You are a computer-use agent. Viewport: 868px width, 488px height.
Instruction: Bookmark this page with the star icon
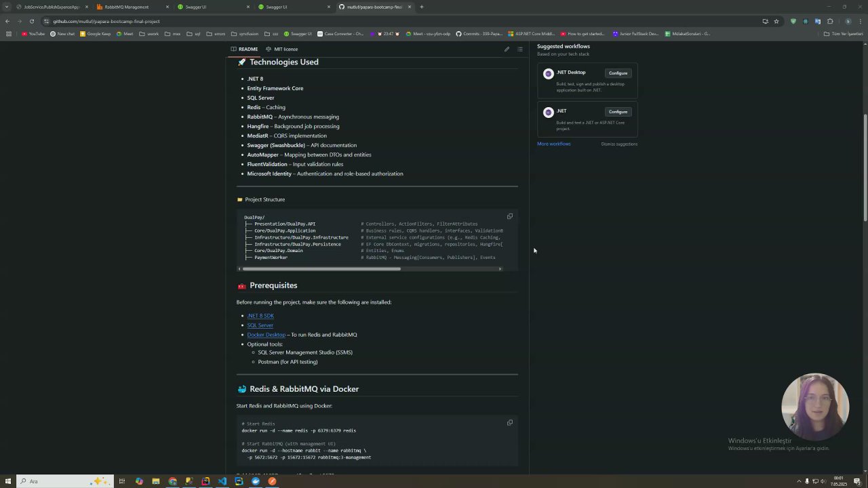pyautogui.click(x=776, y=21)
